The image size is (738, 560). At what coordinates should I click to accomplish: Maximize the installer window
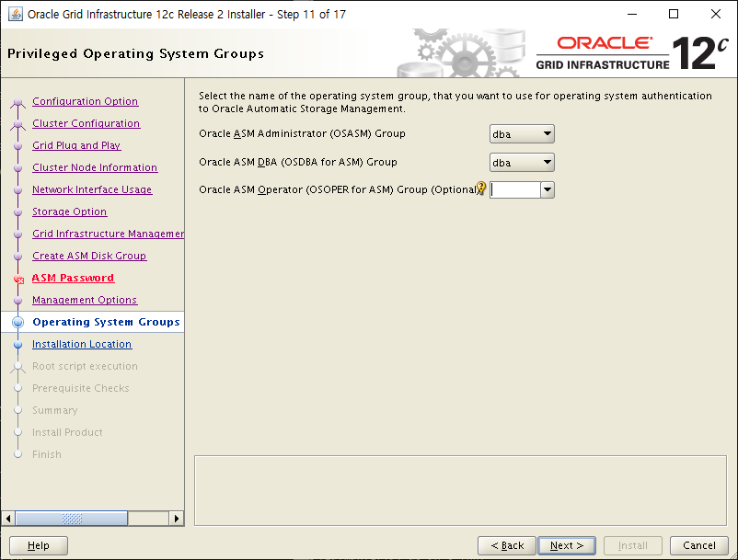coord(674,14)
